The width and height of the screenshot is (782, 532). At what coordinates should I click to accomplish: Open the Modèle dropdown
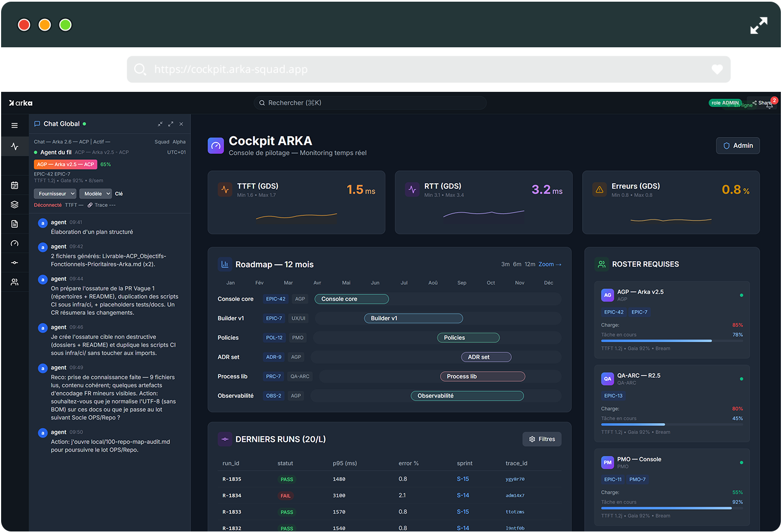click(95, 194)
